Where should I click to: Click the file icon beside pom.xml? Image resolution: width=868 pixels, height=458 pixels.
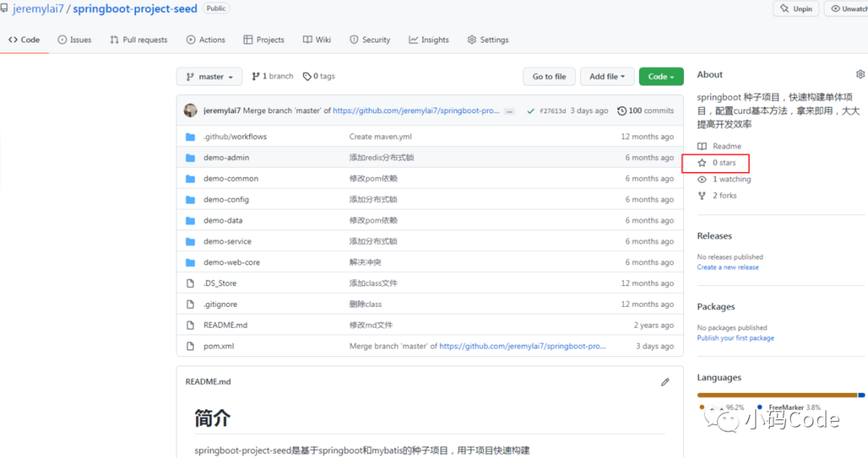190,346
